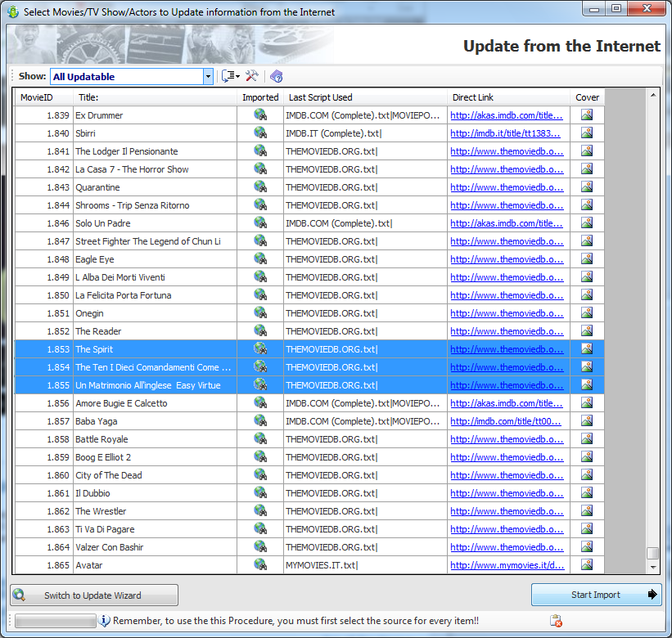Click the MYMOVIES.IT.txt script cell for Avatar
The height and width of the screenshot is (638, 672).
tap(365, 564)
